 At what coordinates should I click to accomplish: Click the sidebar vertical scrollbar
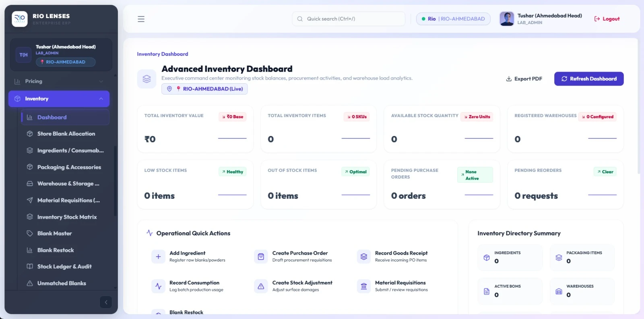[x=116, y=181]
